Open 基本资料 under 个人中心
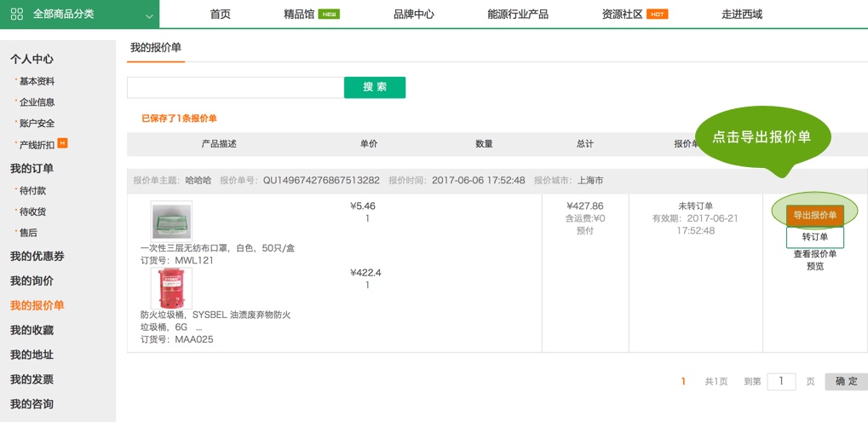 pyautogui.click(x=37, y=81)
